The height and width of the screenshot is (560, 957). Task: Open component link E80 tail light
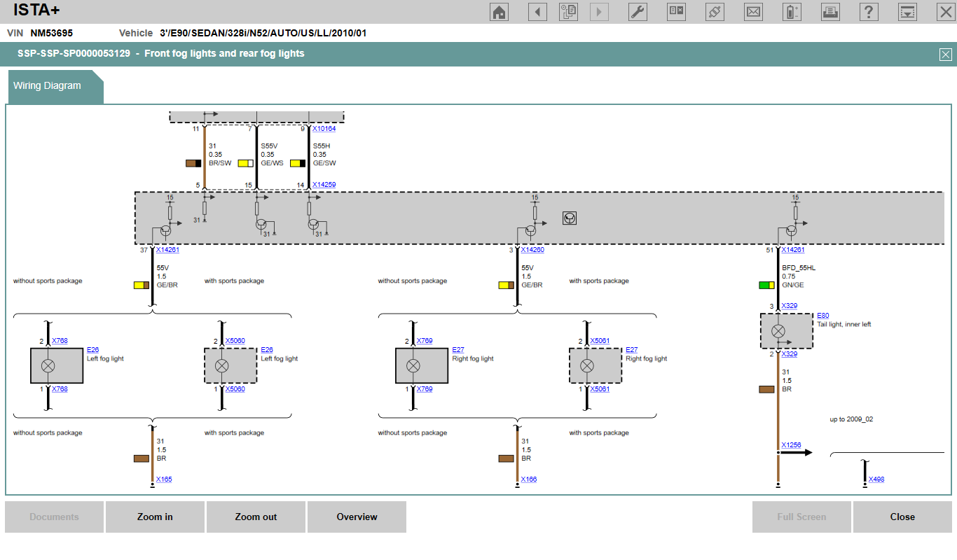[822, 316]
